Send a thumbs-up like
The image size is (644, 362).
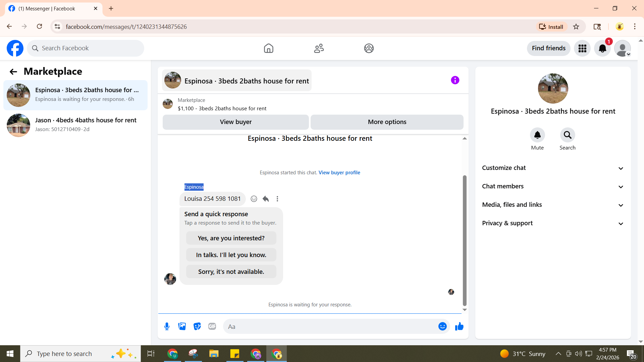coord(459,326)
